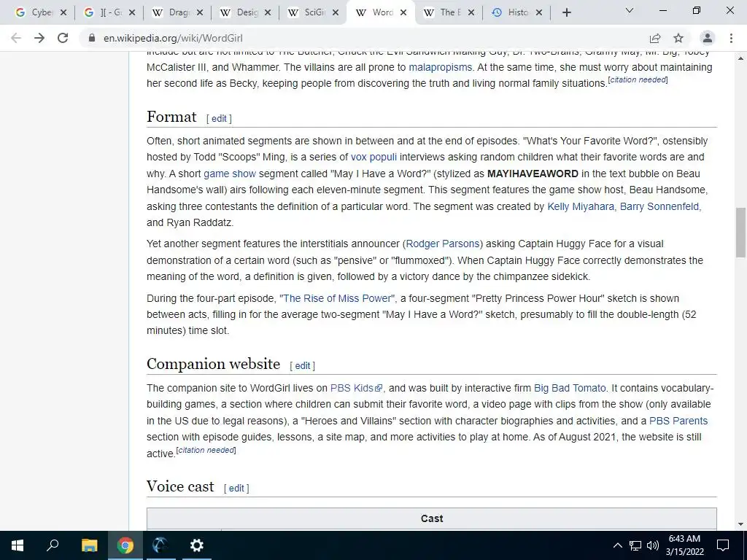Viewport: 747px width, 560px height.
Task: Expand the tab search chevron
Action: tap(630, 10)
